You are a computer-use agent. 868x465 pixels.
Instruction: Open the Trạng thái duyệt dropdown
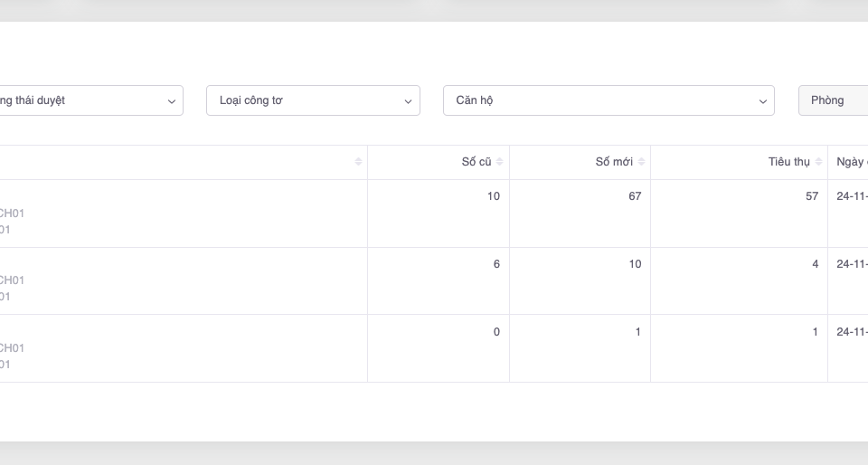coord(90,100)
